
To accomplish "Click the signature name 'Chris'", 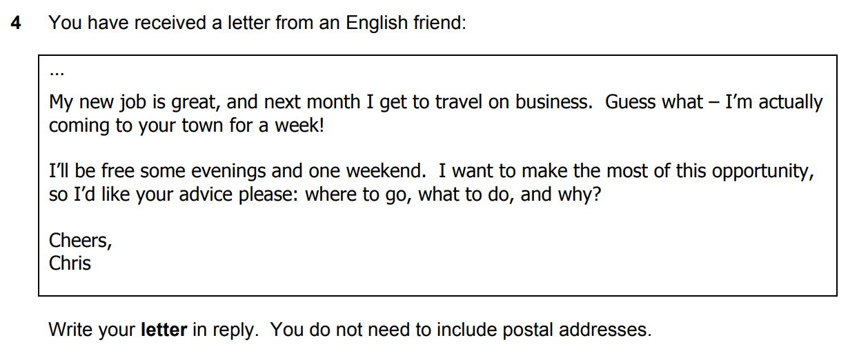I will (x=70, y=263).
